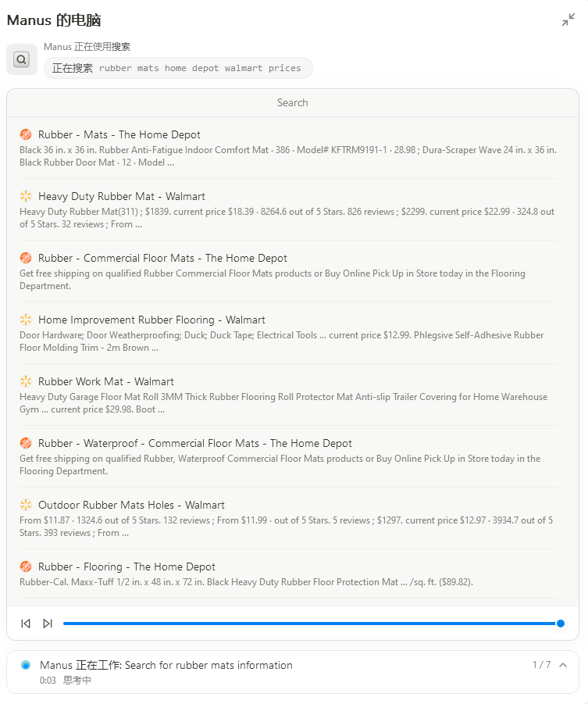Click Home Depot favicon next to Rubber - Waterproof result

[x=26, y=443]
